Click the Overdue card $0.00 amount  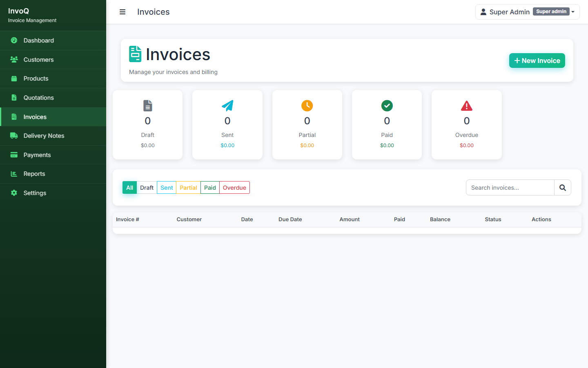coord(467,146)
